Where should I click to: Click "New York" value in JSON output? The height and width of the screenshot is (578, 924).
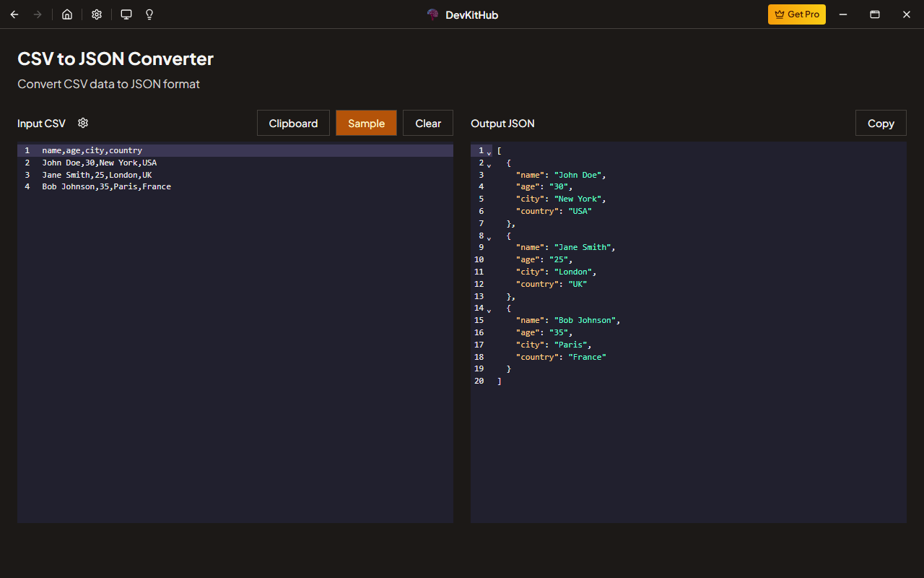[x=577, y=199]
